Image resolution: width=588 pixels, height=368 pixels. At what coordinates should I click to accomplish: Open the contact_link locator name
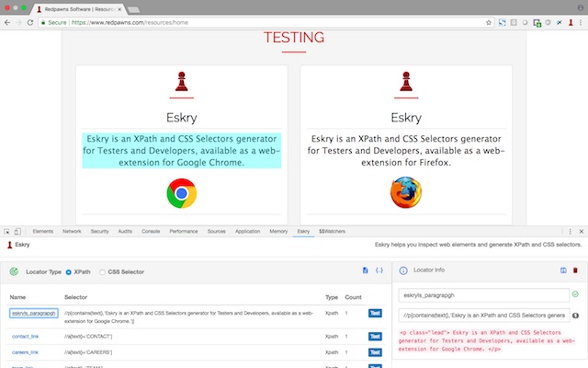tap(25, 337)
